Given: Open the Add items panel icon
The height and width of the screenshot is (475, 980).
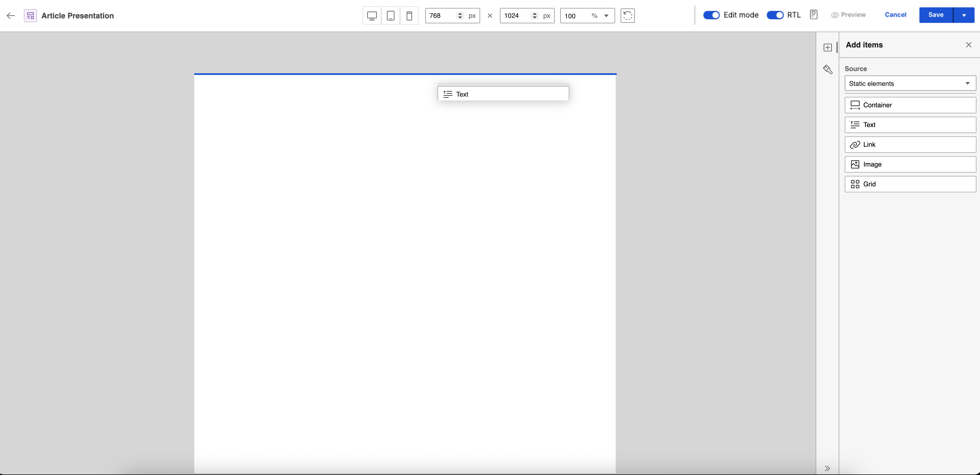Looking at the screenshot, I should pos(827,47).
